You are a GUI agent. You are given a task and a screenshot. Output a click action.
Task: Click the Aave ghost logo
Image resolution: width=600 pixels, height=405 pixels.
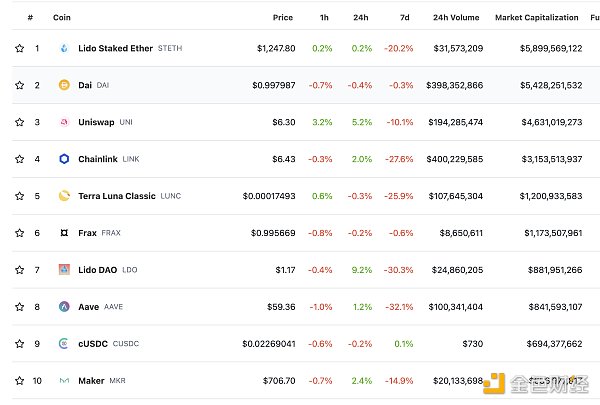[x=64, y=307]
